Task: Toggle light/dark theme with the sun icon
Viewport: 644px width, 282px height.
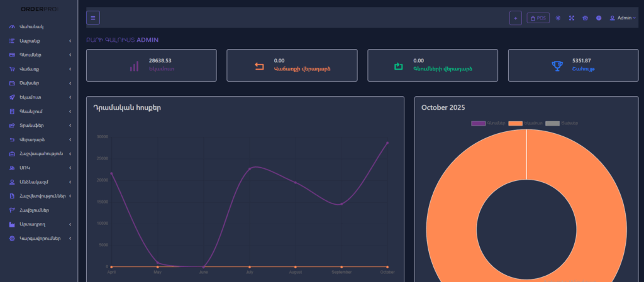Action: point(558,18)
